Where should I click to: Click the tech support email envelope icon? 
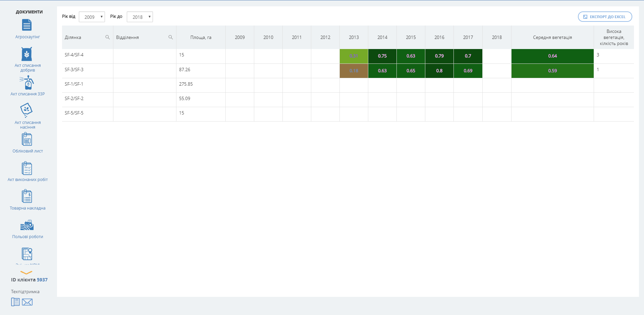point(27,302)
